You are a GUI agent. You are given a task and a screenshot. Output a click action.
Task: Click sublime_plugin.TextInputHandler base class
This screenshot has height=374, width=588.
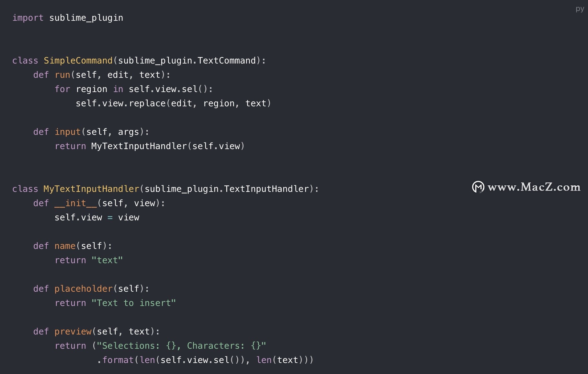pyautogui.click(x=227, y=189)
